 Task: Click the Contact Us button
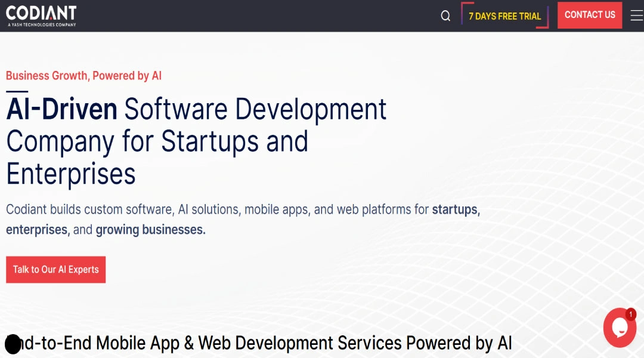(589, 15)
